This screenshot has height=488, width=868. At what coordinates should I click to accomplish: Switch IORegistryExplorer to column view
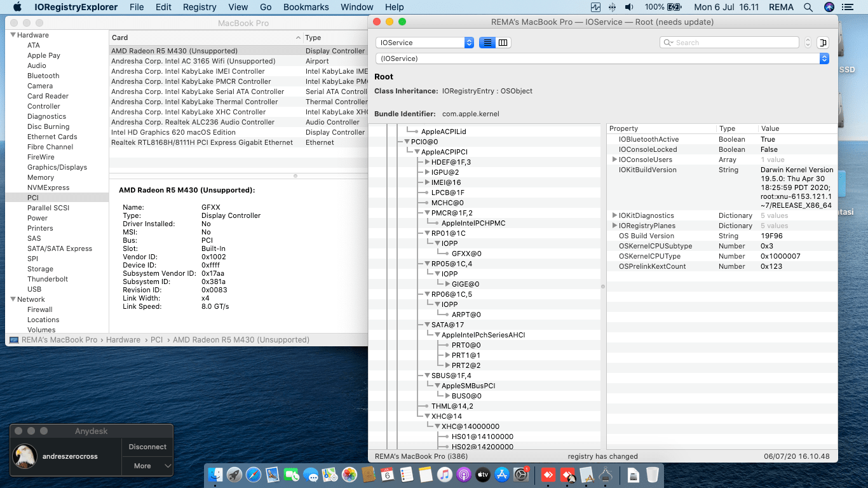coord(503,43)
